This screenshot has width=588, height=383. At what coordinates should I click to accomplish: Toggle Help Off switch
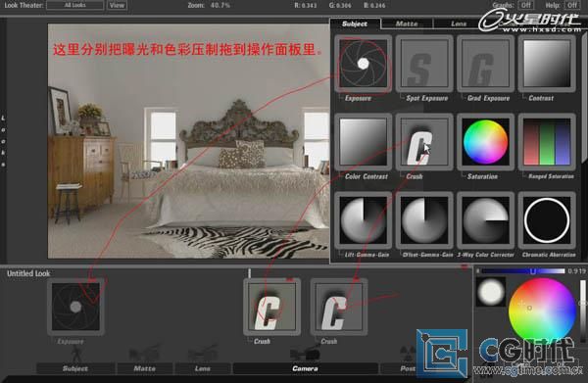point(572,5)
